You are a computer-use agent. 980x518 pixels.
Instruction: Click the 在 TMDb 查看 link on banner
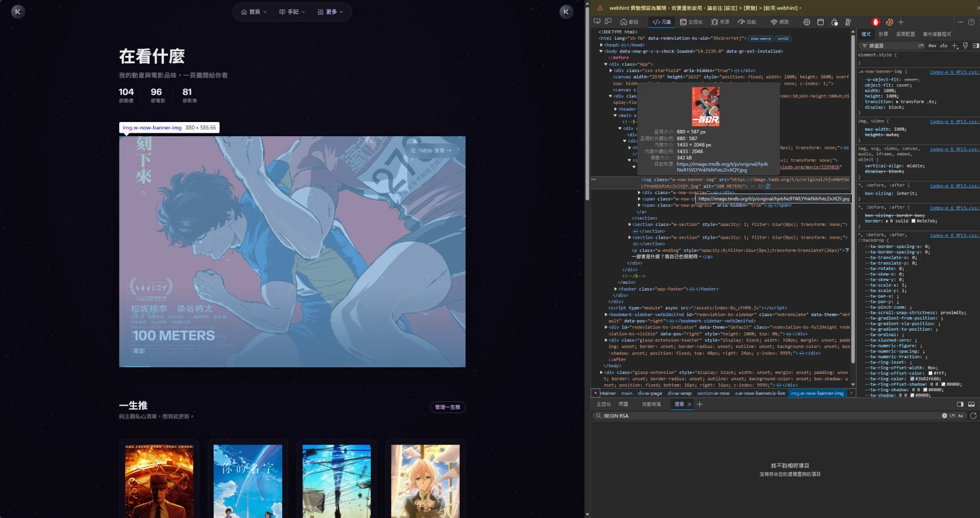pyautogui.click(x=431, y=150)
